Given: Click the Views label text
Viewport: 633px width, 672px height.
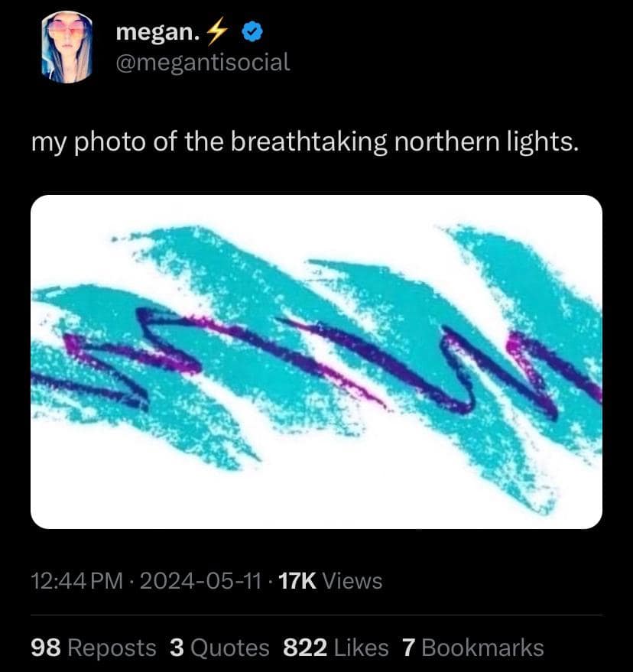Looking at the screenshot, I should pyautogui.click(x=353, y=581).
